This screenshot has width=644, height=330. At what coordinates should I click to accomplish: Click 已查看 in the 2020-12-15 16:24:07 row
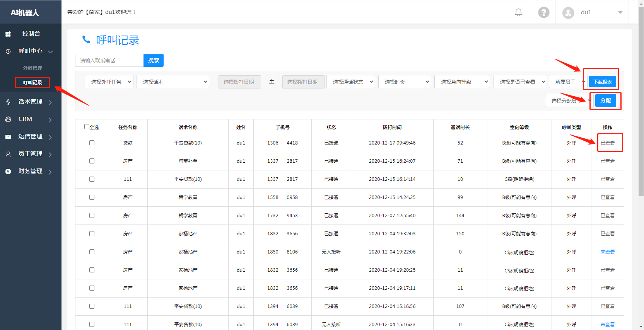608,161
